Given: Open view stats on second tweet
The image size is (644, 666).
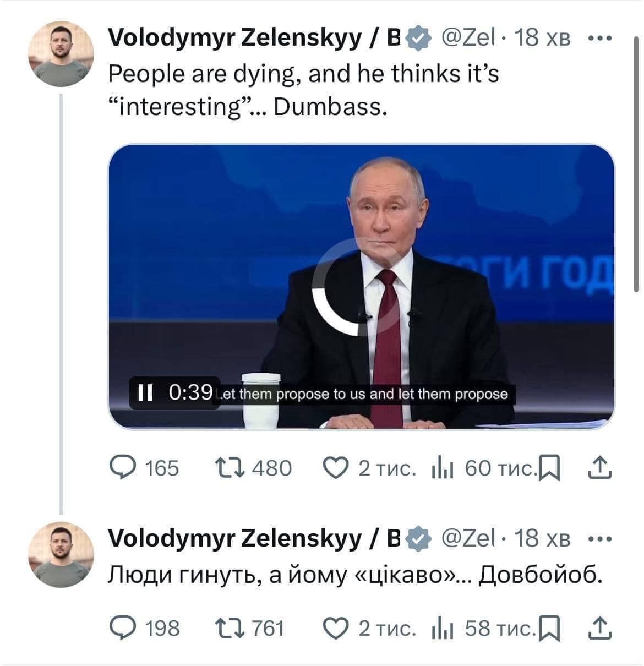Looking at the screenshot, I should pos(442,627).
